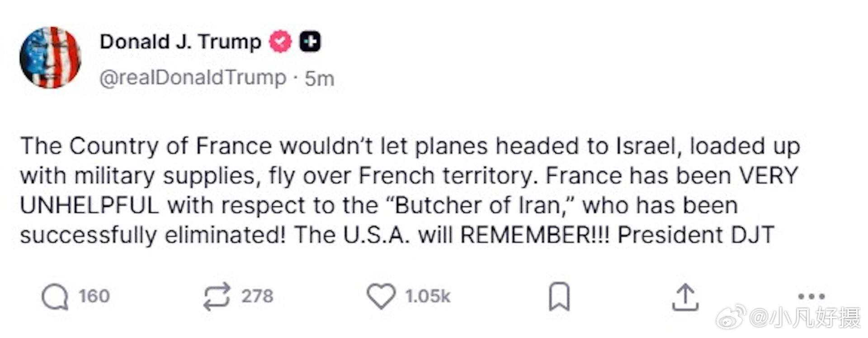Bookmark this post

click(x=559, y=296)
